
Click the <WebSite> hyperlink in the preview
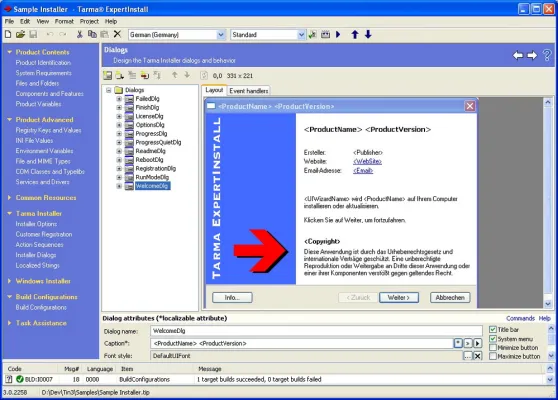[x=367, y=162]
